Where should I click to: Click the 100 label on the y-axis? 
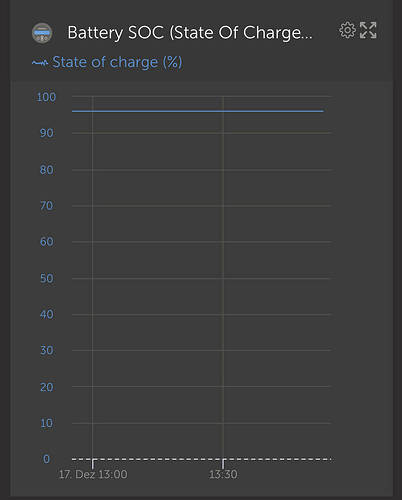pyautogui.click(x=46, y=97)
